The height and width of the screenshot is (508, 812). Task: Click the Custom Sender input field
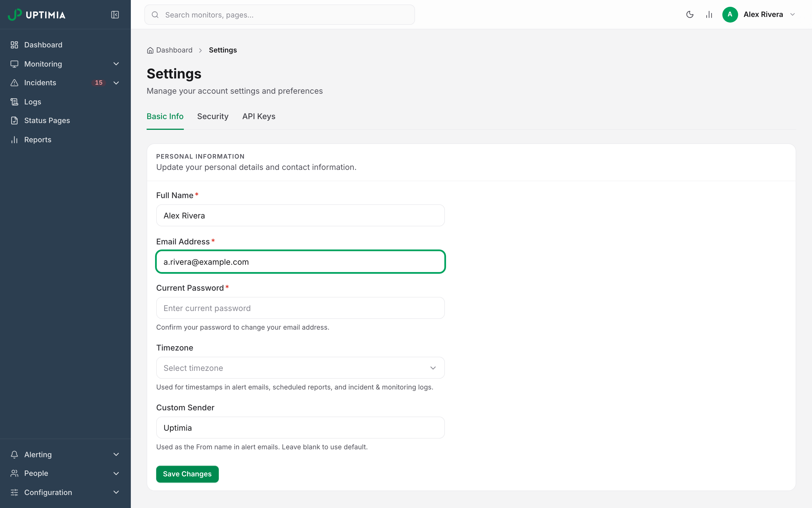click(300, 428)
